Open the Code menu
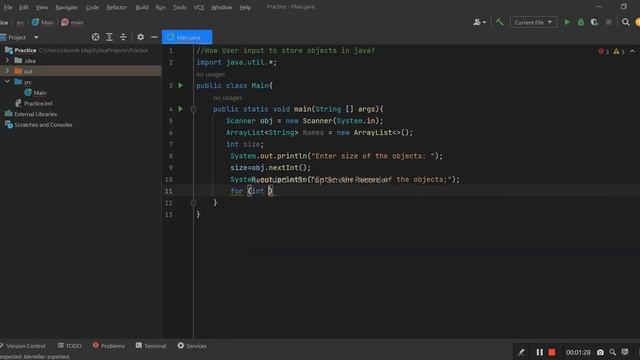The height and width of the screenshot is (360, 640). coord(92,7)
